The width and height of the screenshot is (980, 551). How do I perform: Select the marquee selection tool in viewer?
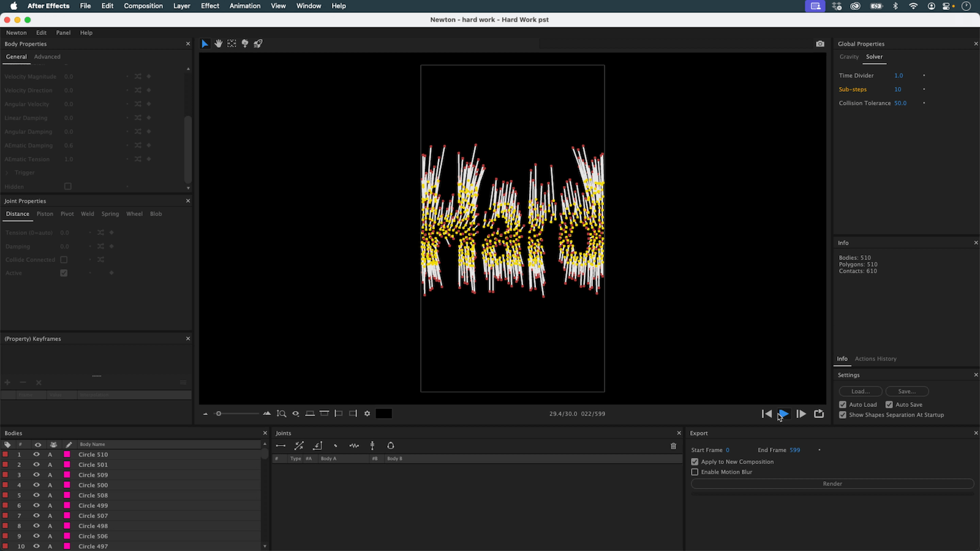coord(232,43)
